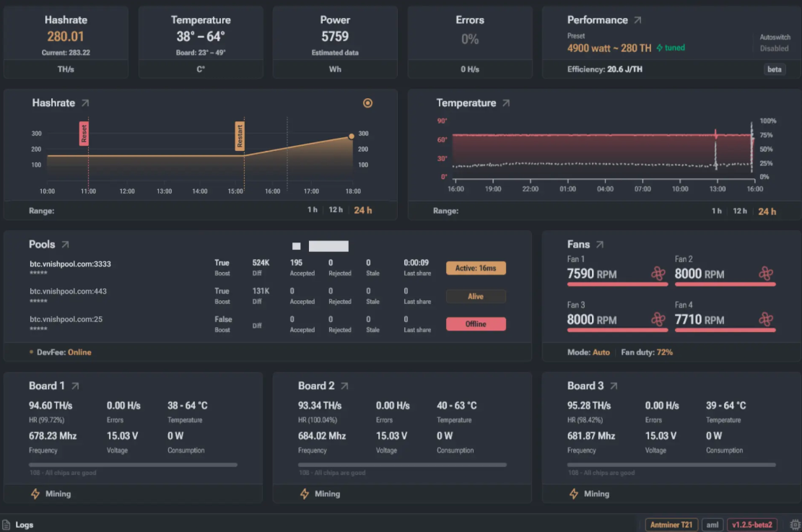Open Fans settings arrow icon
The height and width of the screenshot is (532, 802).
tap(599, 245)
